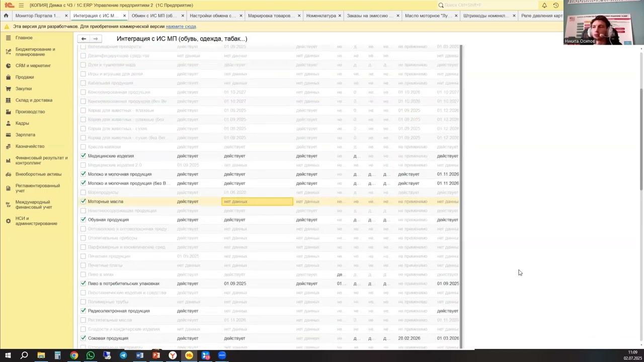Click the Windows Start button
This screenshot has height=362, width=644.
pos(8,355)
